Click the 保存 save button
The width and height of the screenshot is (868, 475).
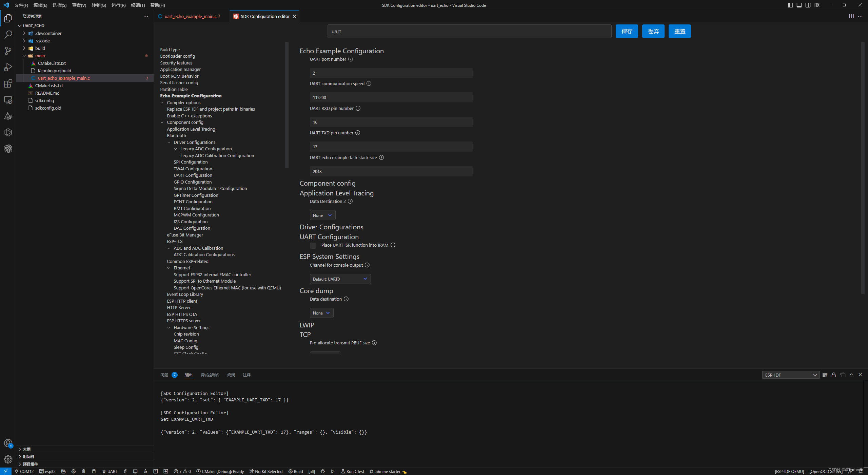tap(627, 31)
